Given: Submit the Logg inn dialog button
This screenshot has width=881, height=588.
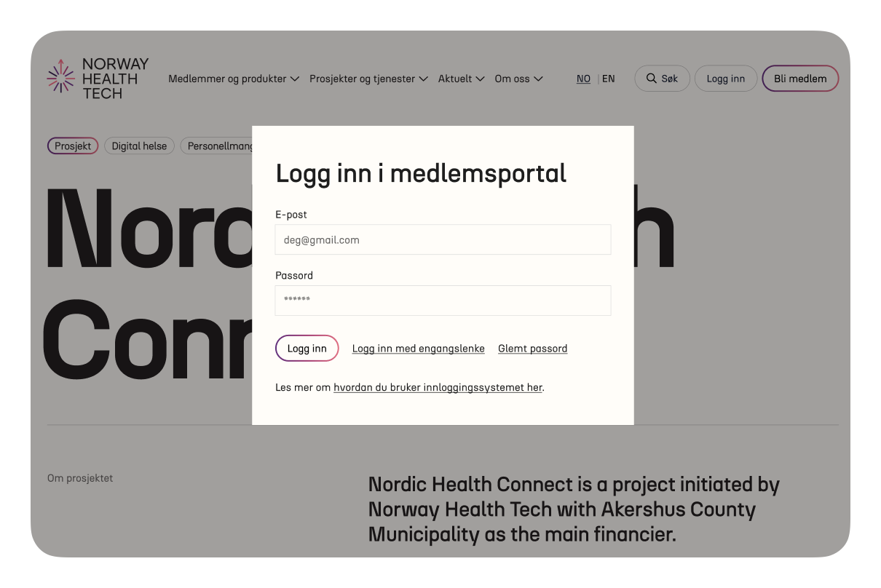Looking at the screenshot, I should point(307,349).
